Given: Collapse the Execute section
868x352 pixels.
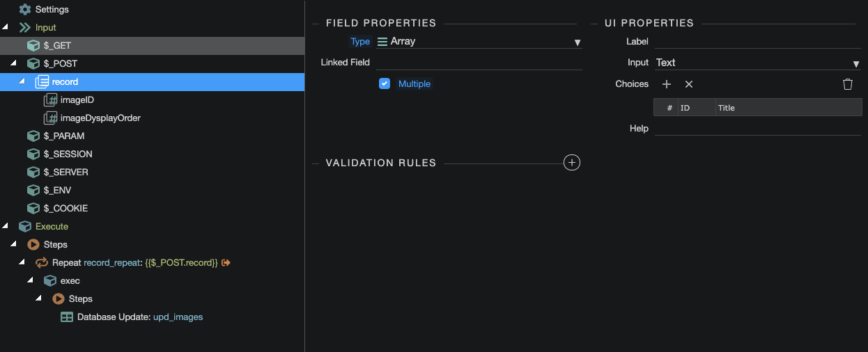Looking at the screenshot, I should click(6, 227).
